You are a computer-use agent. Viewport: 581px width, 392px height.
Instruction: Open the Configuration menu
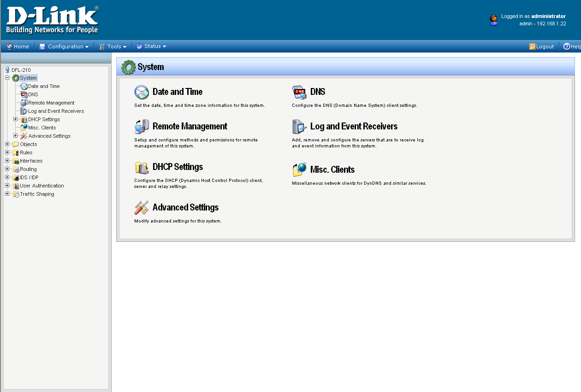(64, 47)
